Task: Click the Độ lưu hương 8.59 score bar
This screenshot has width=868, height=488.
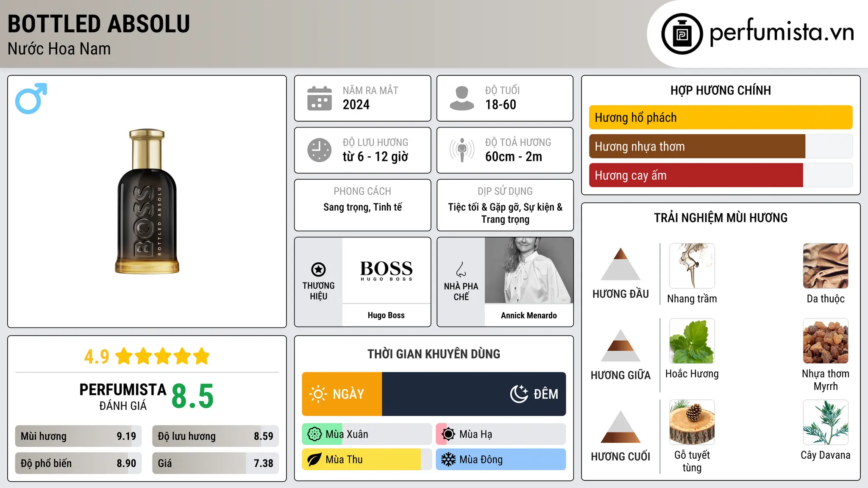Action: [x=216, y=436]
